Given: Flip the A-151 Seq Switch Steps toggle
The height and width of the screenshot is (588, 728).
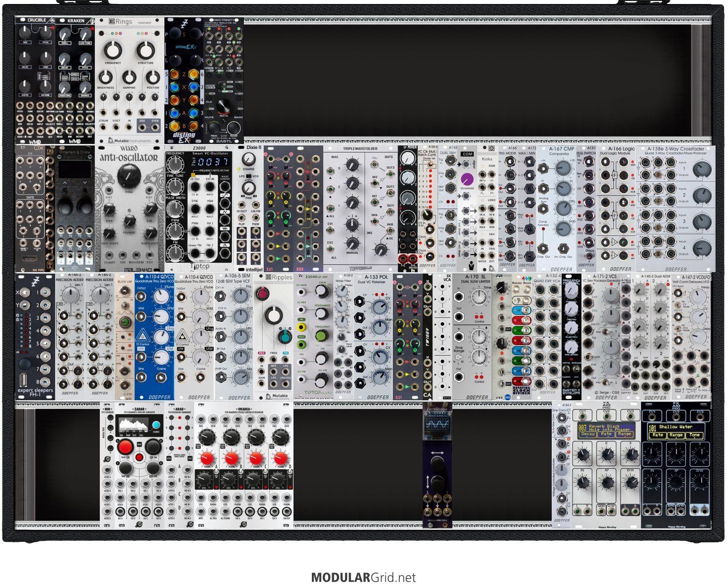Looking at the screenshot, I should [x=590, y=257].
